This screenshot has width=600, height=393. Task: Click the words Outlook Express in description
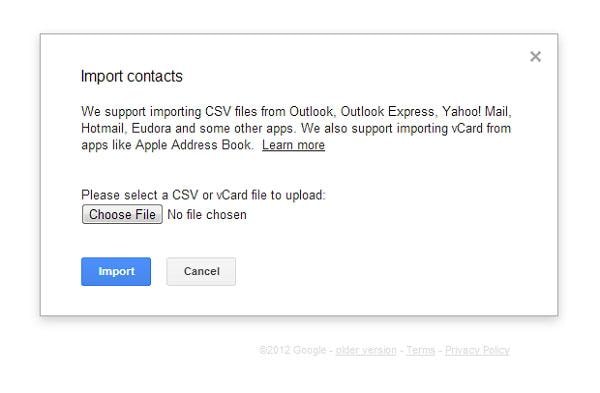[x=387, y=111]
